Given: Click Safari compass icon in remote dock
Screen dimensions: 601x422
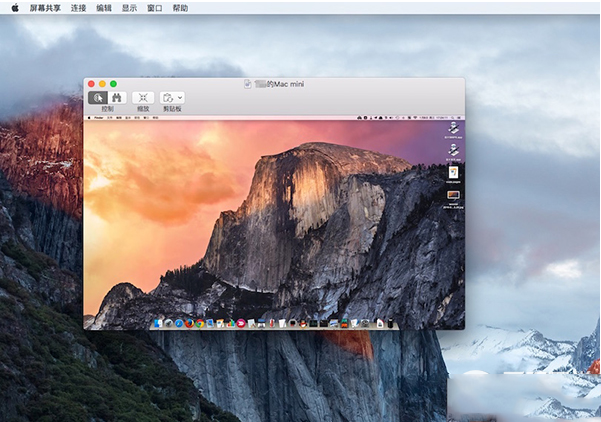Looking at the screenshot, I should (x=179, y=324).
